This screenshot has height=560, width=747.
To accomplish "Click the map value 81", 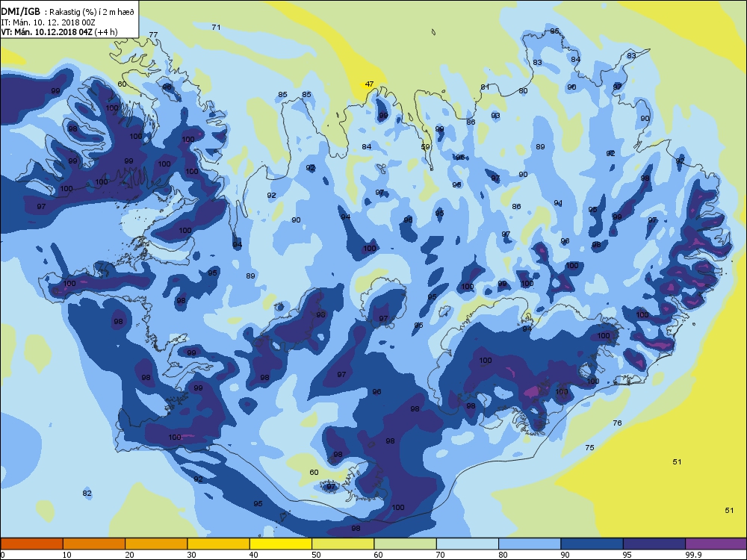I will 485,87.
